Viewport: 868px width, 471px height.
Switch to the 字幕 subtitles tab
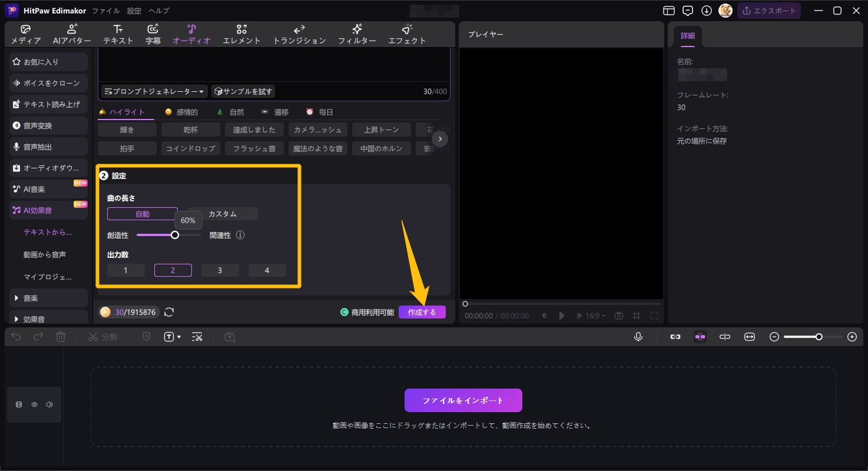(153, 35)
